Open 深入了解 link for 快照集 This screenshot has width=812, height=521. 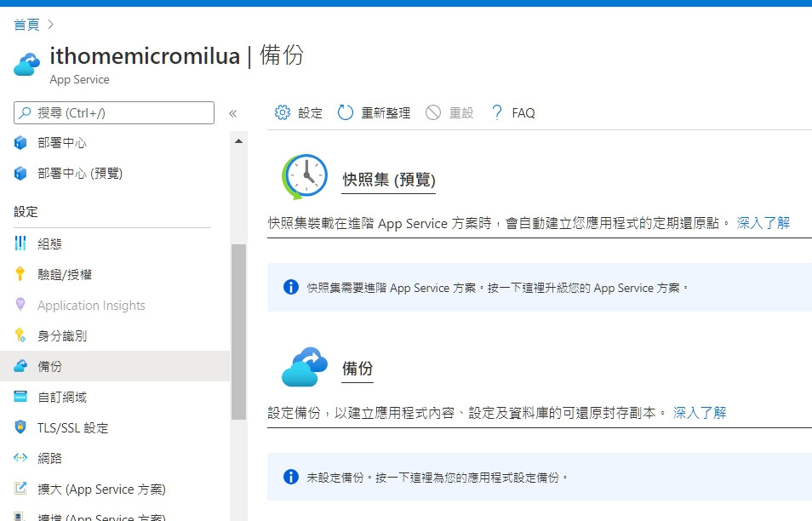point(763,223)
